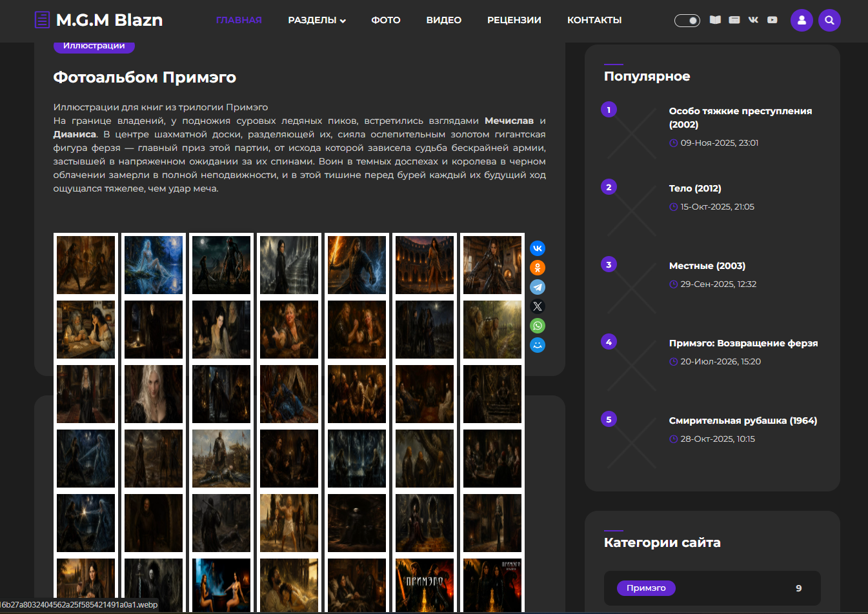
Task: Open the search magnifier button
Action: [x=829, y=20]
